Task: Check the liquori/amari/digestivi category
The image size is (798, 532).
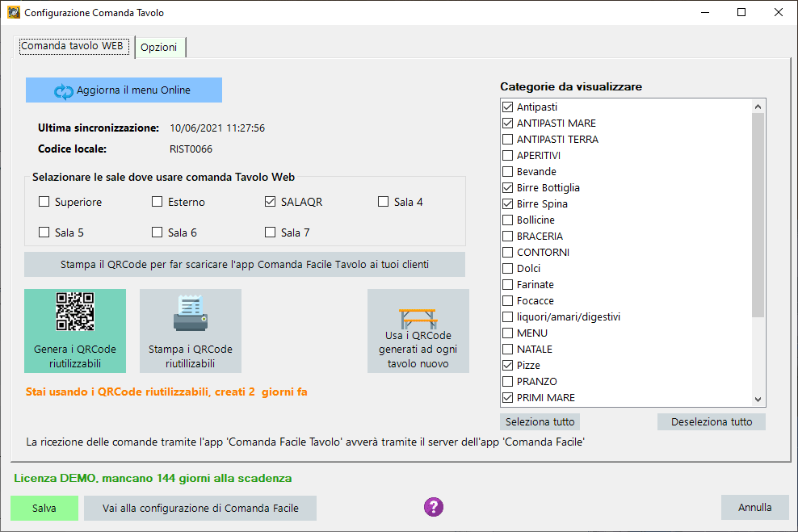Action: 507,317
